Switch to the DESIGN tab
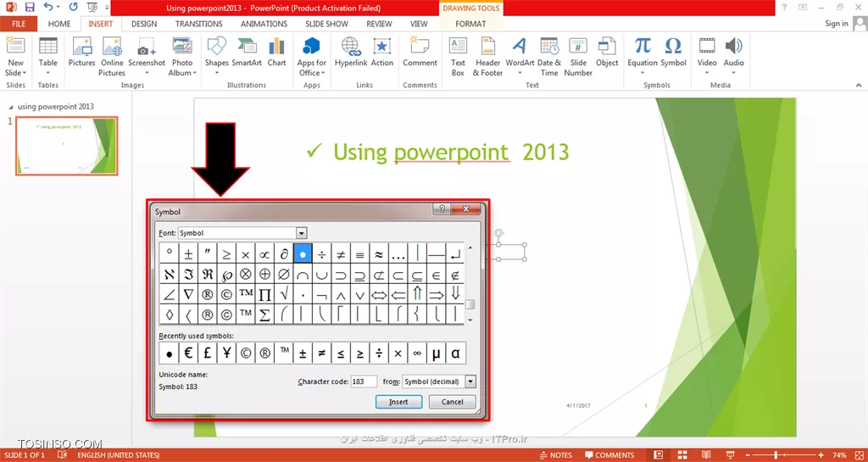This screenshot has height=462, width=868. point(144,24)
